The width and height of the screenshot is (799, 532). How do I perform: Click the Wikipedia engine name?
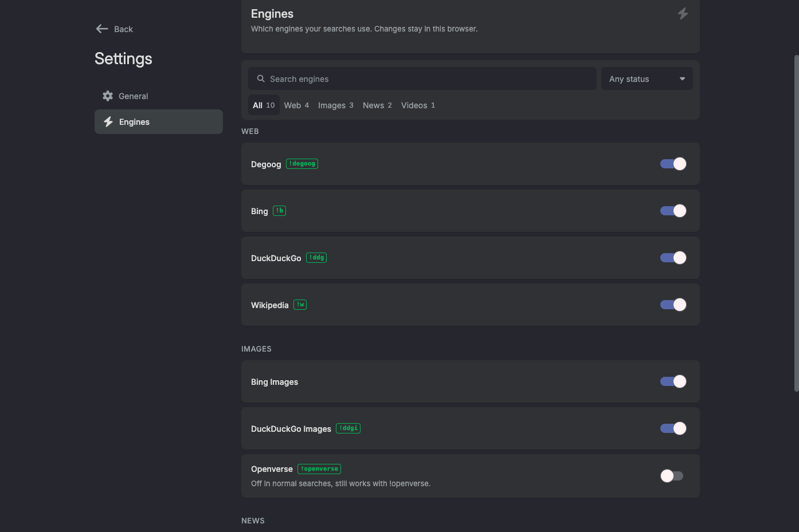tap(270, 305)
